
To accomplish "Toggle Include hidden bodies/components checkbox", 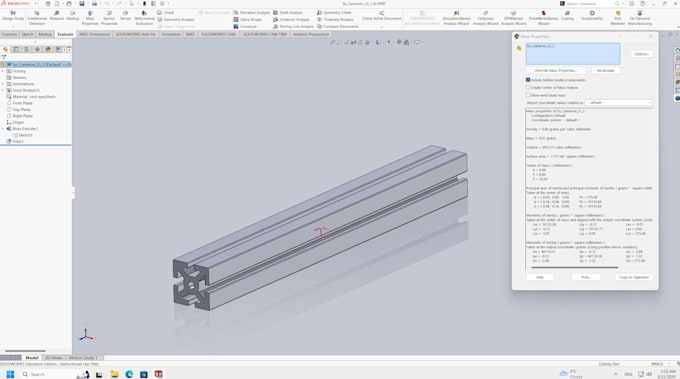I will point(528,80).
